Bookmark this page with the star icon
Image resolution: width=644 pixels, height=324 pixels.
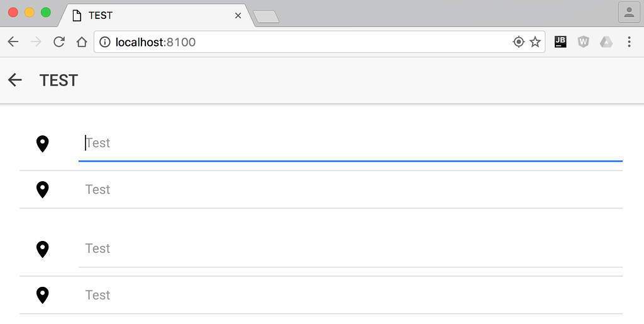click(535, 42)
